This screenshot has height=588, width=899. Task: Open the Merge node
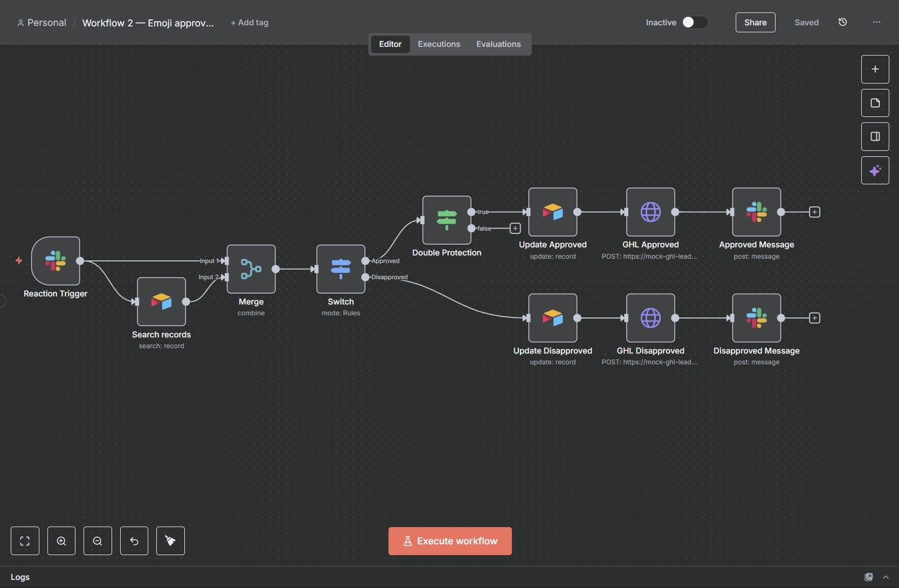pos(251,269)
